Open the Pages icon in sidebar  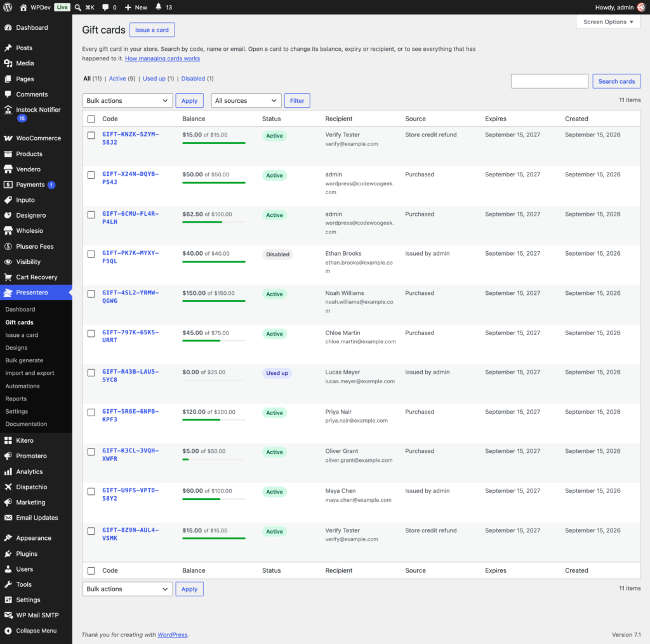coord(8,79)
